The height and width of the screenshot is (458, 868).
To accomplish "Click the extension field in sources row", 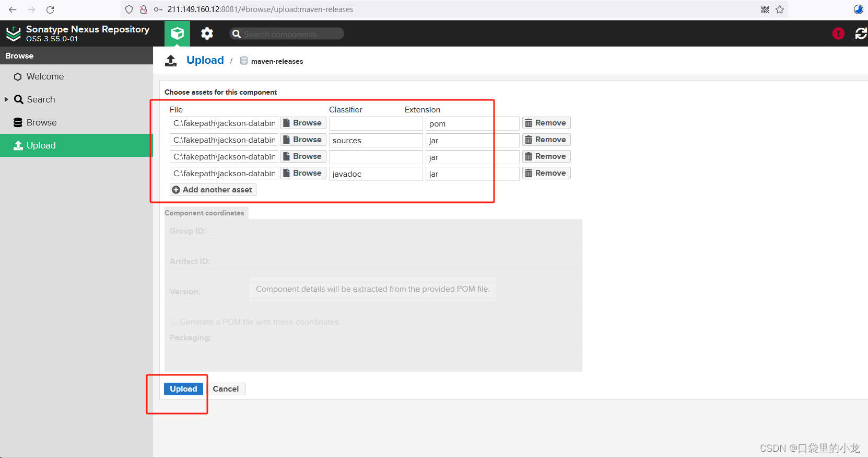I will point(473,140).
